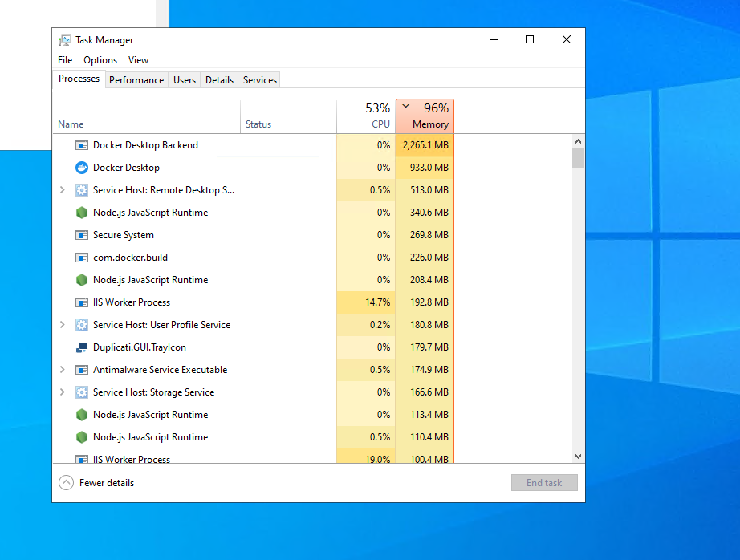740x560 pixels.
Task: Click the Duplicati.GUI.TrayIcon process icon
Action: [82, 347]
